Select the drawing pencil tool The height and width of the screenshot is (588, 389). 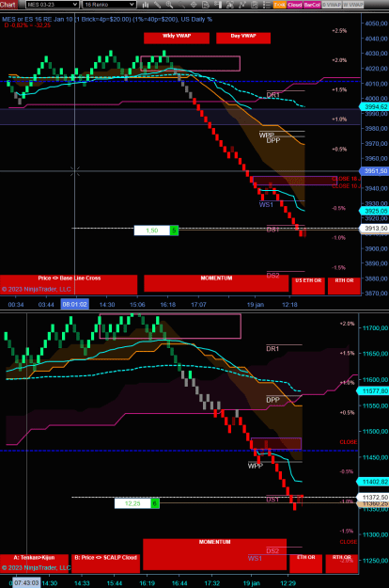(x=157, y=5)
